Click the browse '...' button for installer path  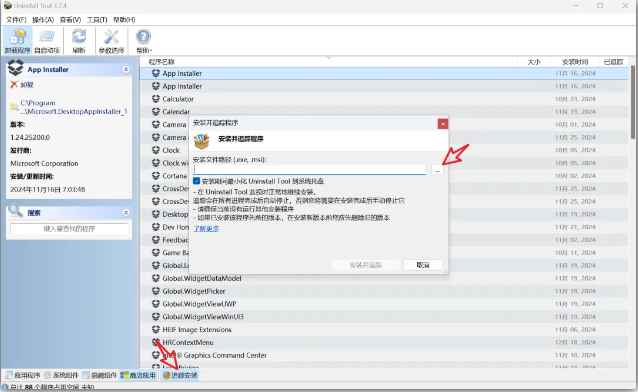coord(437,170)
